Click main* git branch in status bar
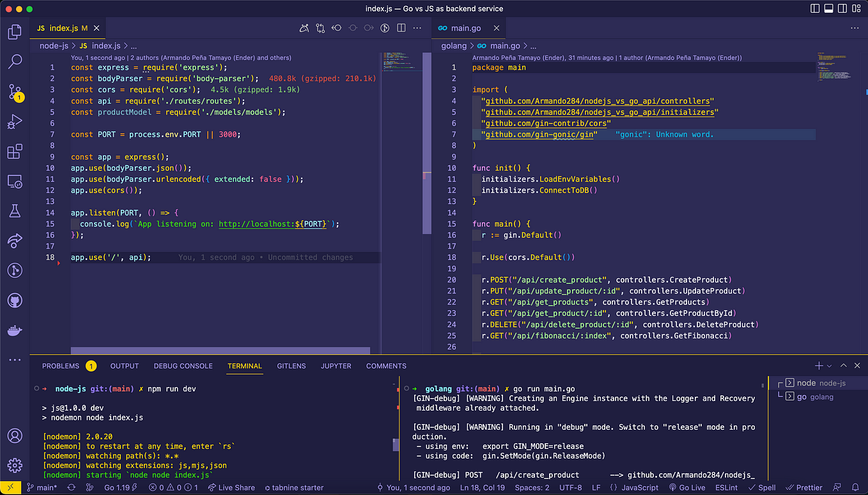868x495 pixels. tap(42, 487)
